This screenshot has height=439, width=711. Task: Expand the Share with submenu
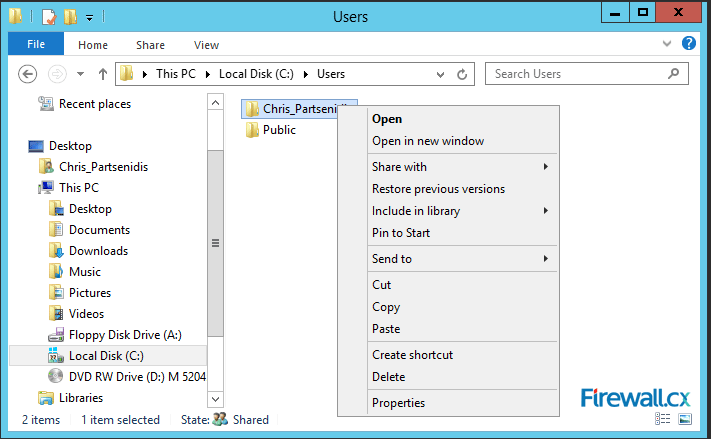[463, 167]
